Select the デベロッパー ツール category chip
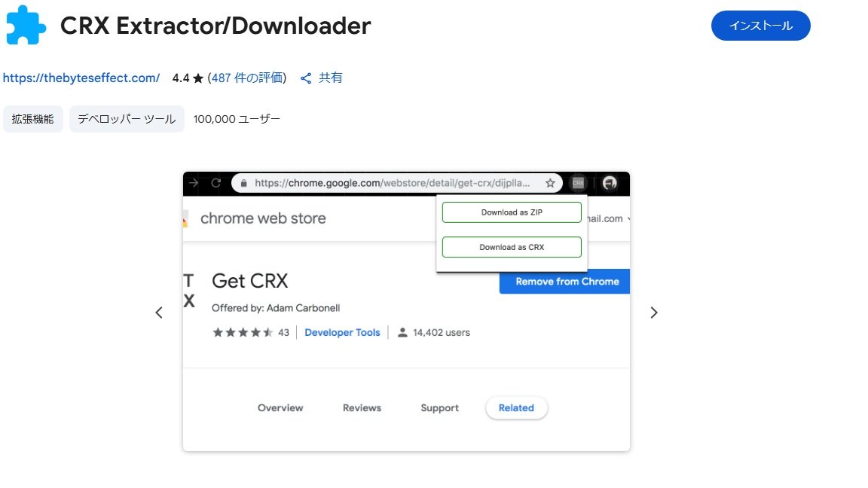Screen dimensions: 868x488 click(x=127, y=119)
